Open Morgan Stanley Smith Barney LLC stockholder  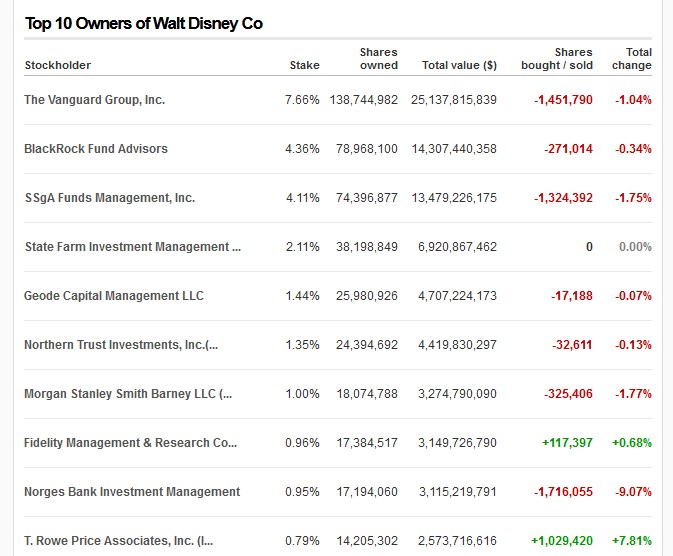pyautogui.click(x=128, y=393)
